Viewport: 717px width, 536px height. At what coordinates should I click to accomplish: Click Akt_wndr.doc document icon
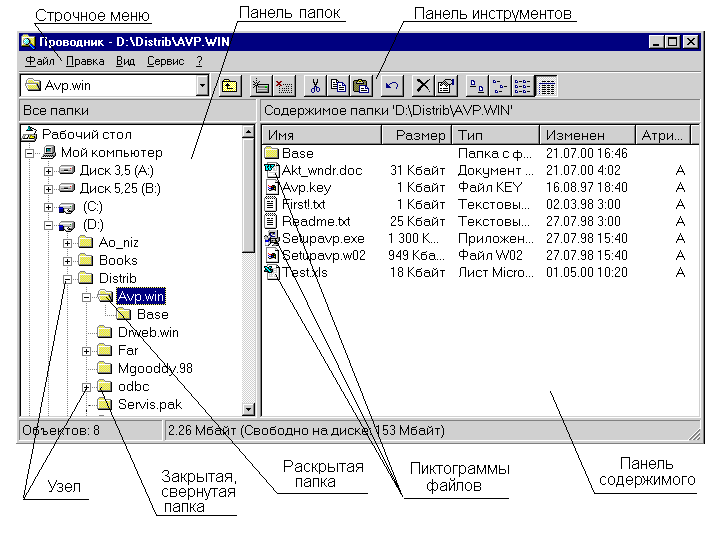point(272,170)
